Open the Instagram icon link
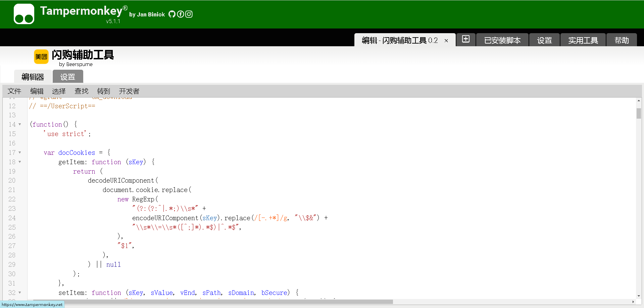Image resolution: width=644 pixels, height=308 pixels. (x=189, y=14)
